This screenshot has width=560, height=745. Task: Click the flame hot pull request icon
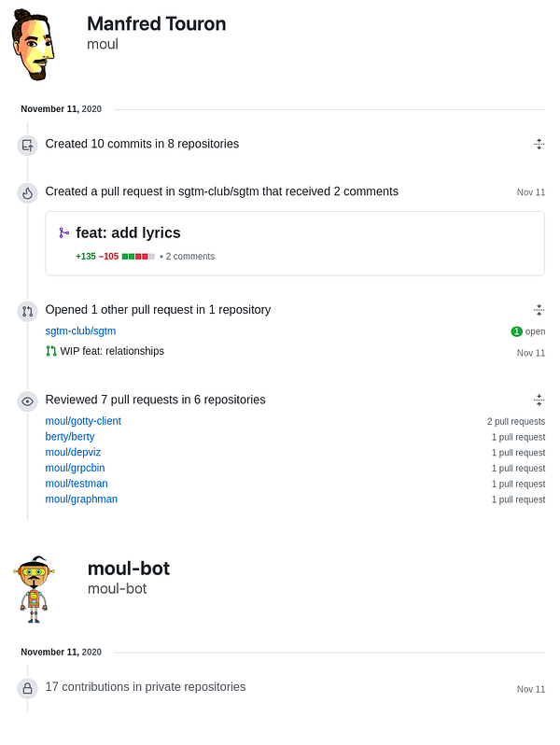tap(27, 192)
